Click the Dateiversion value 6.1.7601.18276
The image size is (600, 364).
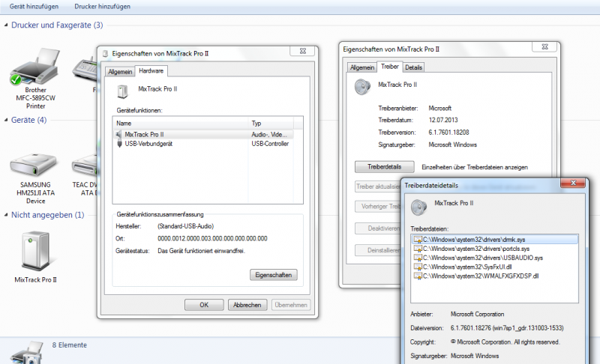coord(507,328)
